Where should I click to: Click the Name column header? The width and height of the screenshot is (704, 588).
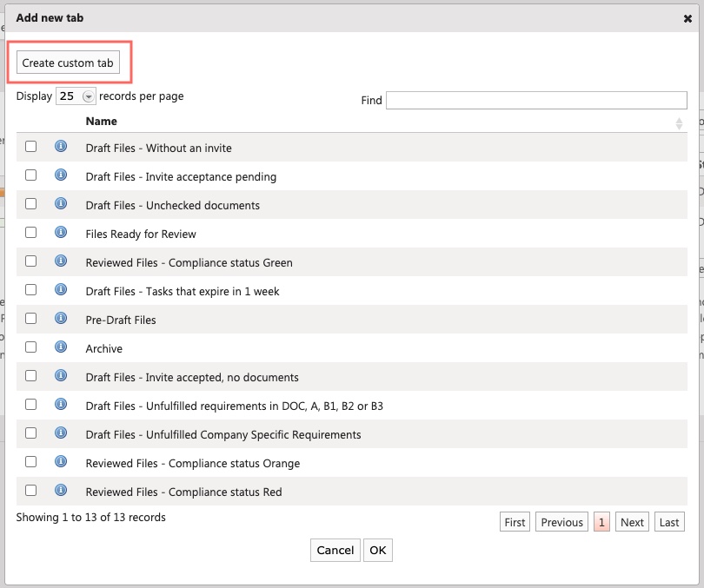(102, 122)
